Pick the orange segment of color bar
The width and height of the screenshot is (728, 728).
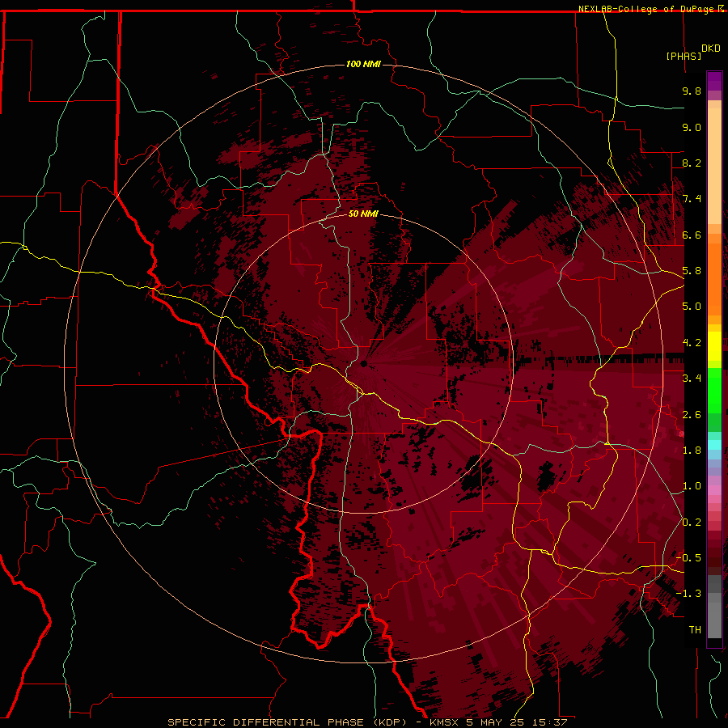click(x=714, y=278)
